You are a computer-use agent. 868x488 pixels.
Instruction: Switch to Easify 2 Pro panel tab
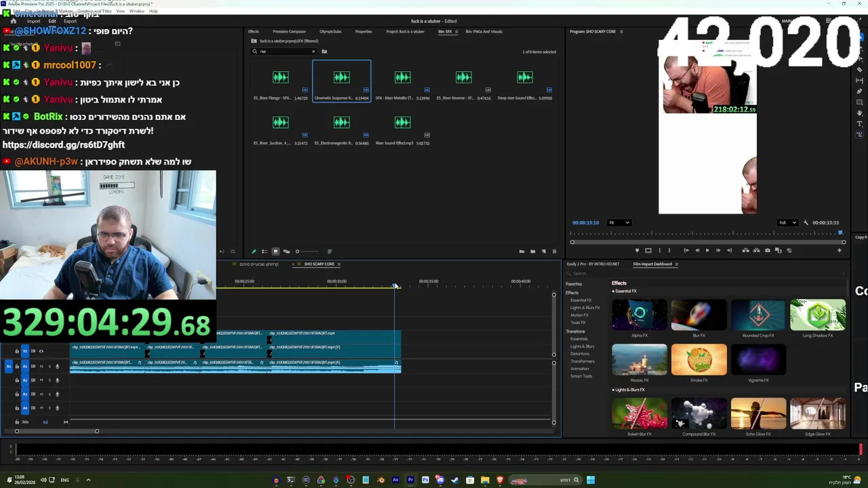tap(595, 264)
